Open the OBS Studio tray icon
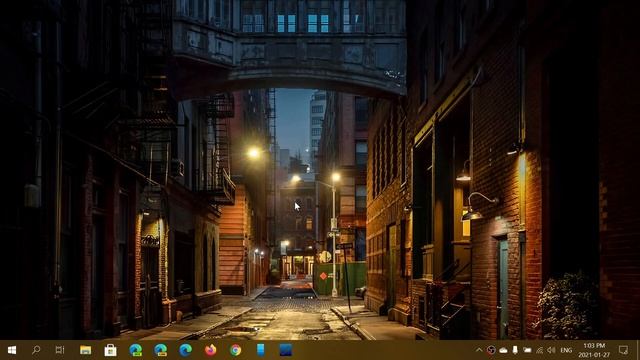This screenshot has height=360, width=640. coord(491,350)
